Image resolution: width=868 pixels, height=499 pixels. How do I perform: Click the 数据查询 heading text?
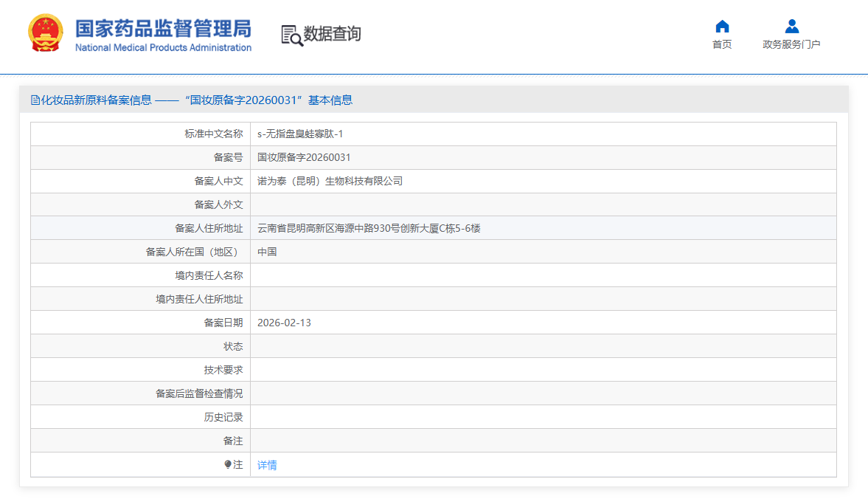click(x=333, y=34)
